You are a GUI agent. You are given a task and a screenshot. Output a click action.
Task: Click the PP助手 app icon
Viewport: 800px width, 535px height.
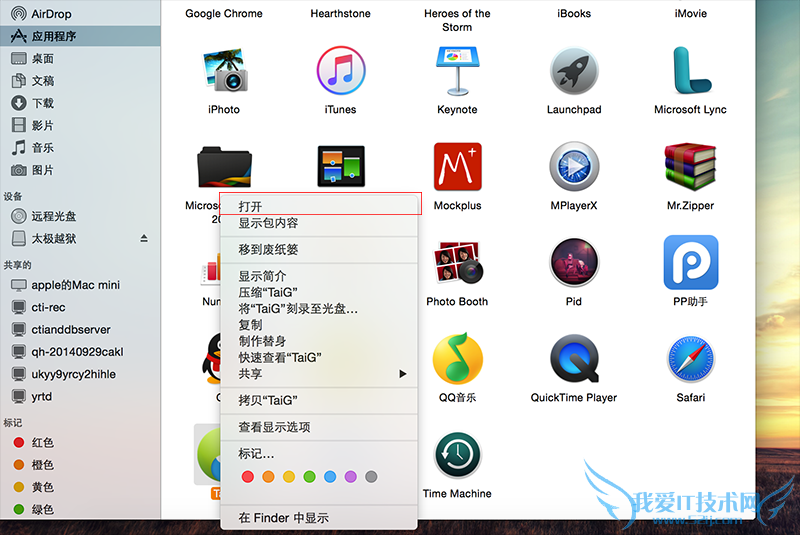coord(691,262)
